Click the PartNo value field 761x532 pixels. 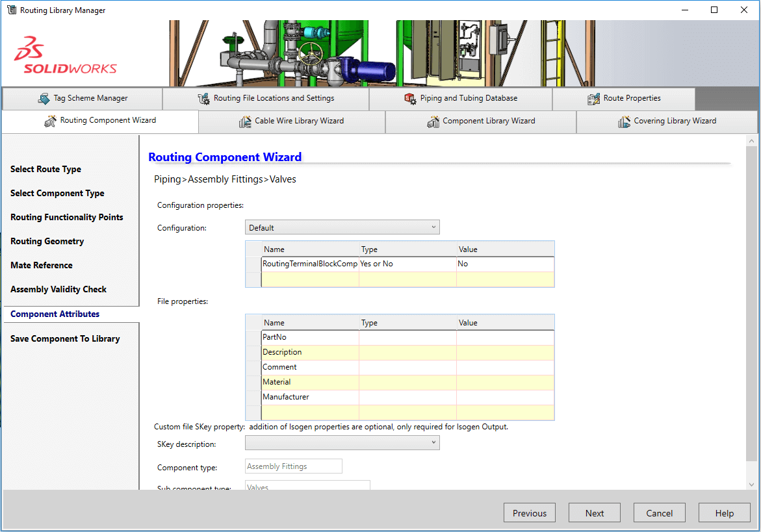(505, 336)
